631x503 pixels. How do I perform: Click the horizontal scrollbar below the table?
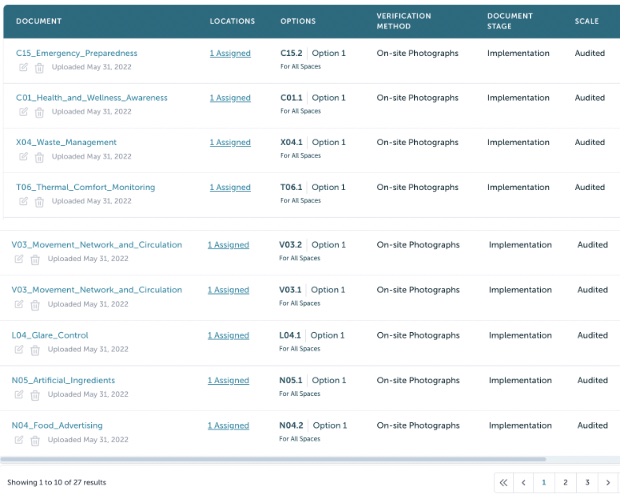(x=273, y=459)
